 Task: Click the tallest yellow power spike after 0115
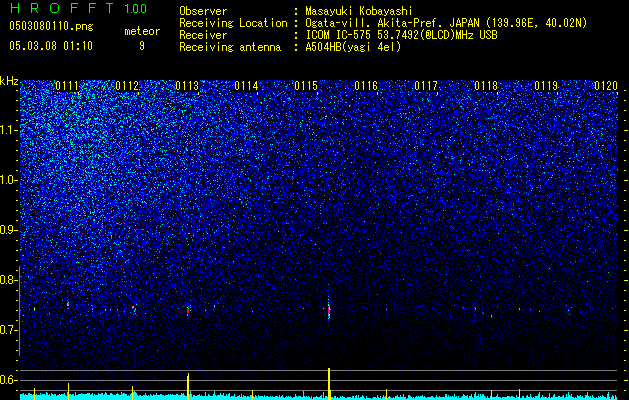(x=329, y=384)
